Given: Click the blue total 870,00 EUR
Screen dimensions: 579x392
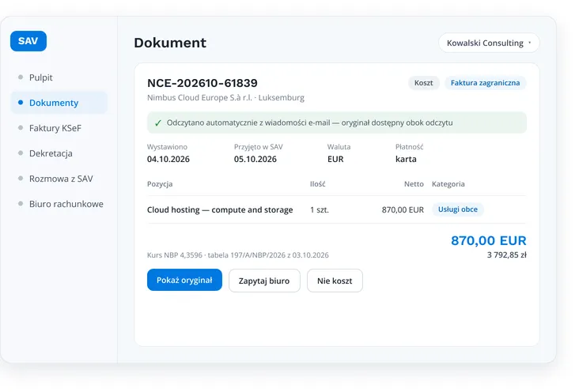Looking at the screenshot, I should (x=489, y=241).
